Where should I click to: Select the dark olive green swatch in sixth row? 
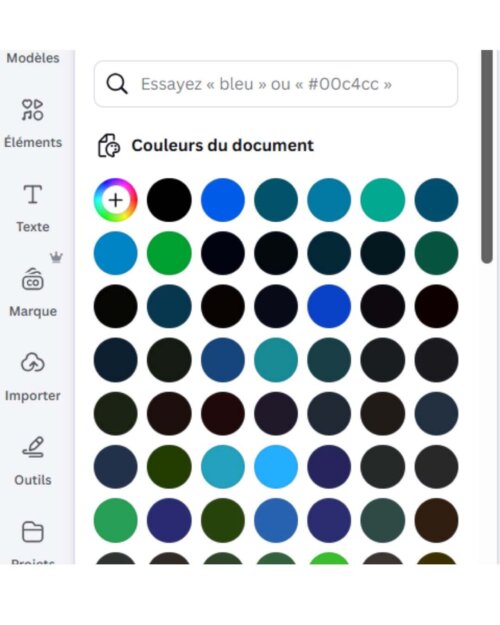tap(169, 467)
